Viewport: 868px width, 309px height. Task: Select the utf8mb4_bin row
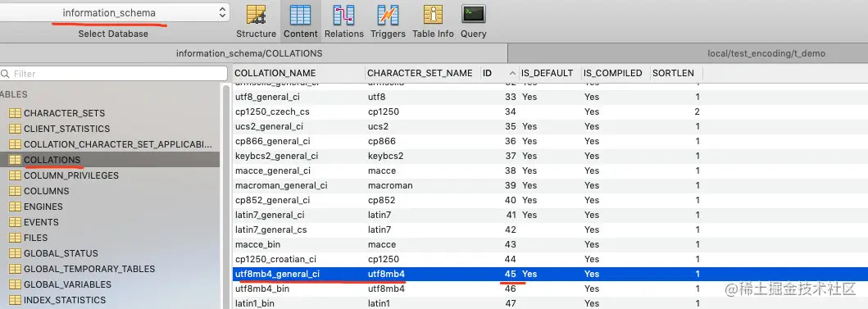point(550,289)
